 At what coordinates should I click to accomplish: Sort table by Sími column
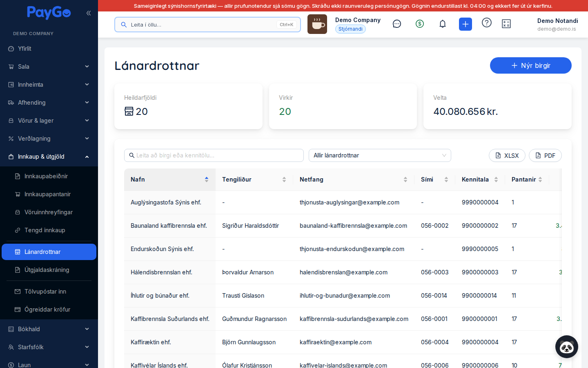coord(435,180)
